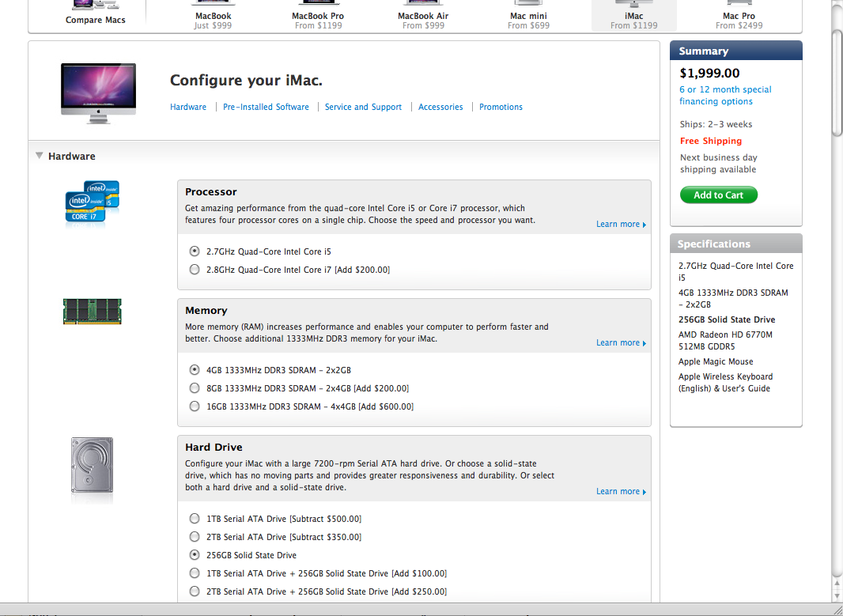
Task: Jump to Pre-Installed Software section link
Action: point(266,107)
